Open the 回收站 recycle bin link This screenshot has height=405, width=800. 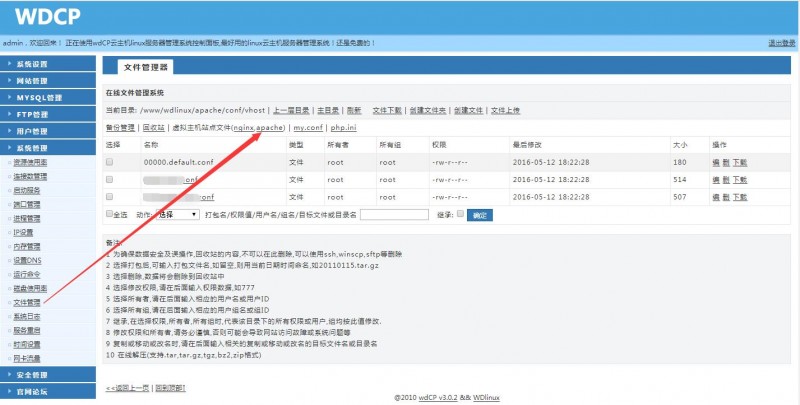click(153, 128)
